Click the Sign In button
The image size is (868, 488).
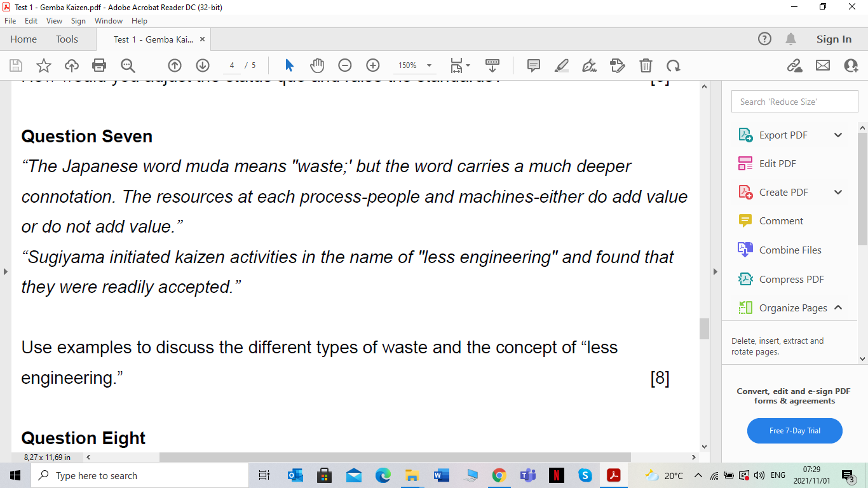coord(833,39)
